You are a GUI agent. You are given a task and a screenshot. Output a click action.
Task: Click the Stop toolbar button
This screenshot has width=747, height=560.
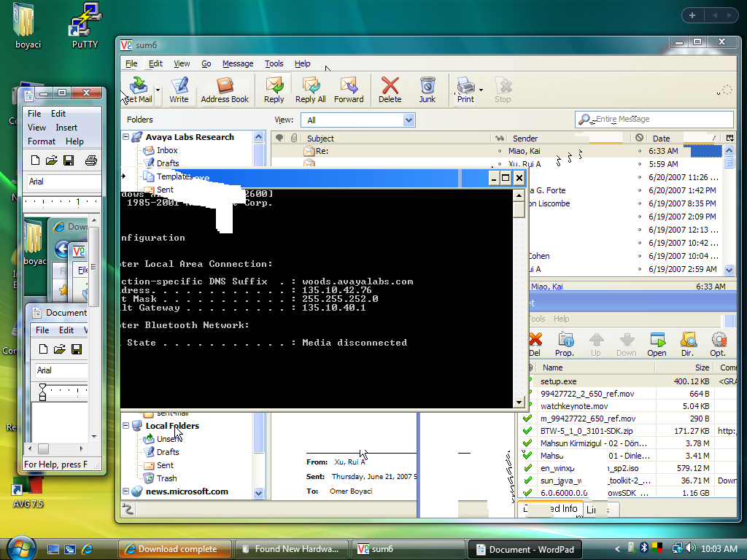[x=503, y=90]
